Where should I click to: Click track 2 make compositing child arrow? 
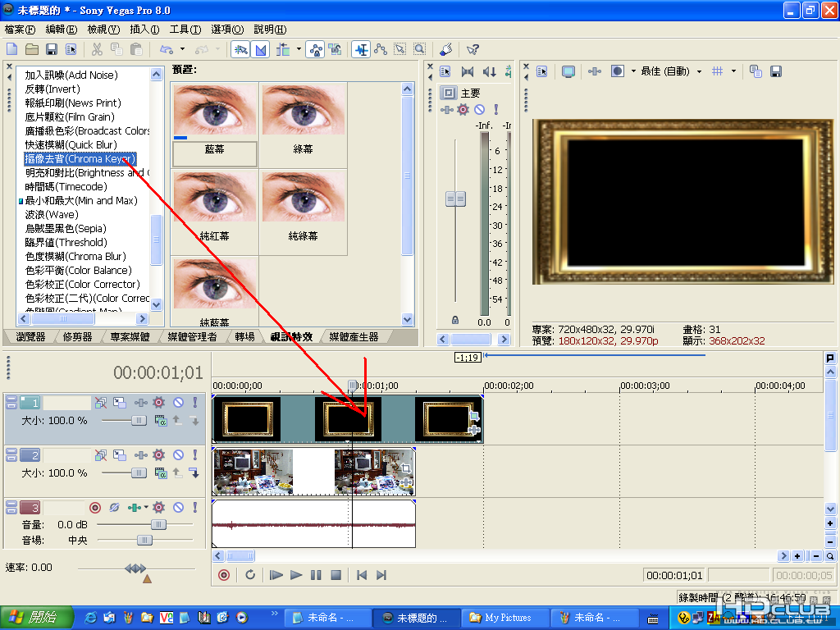click(194, 472)
